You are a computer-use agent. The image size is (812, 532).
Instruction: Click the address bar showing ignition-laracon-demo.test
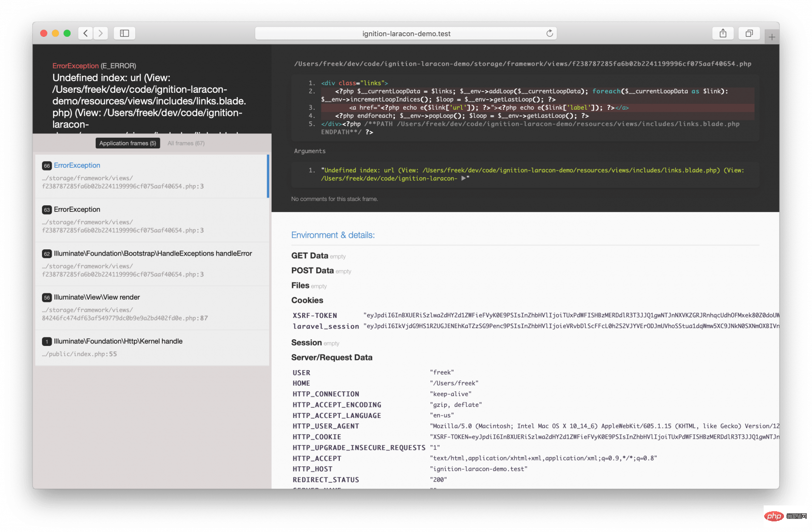click(x=406, y=33)
